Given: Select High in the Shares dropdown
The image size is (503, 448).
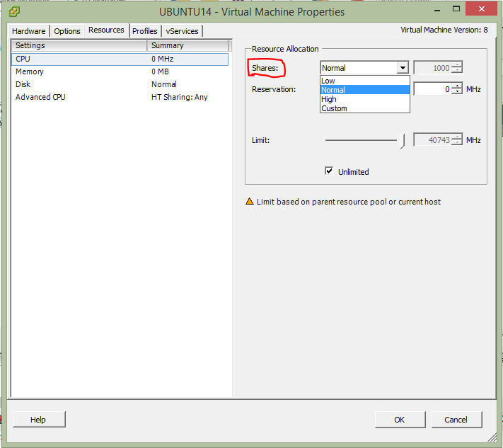Looking at the screenshot, I should point(329,99).
